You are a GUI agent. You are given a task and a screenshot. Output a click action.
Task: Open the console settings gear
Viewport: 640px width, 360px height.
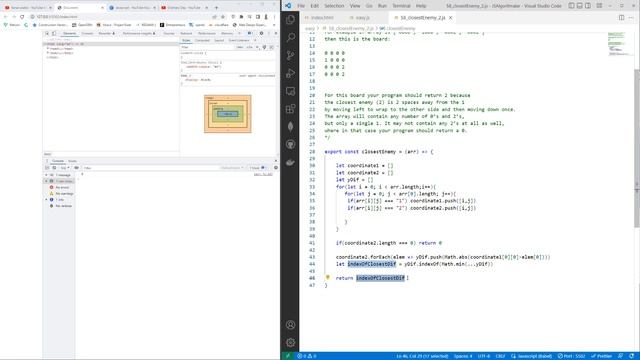click(276, 168)
